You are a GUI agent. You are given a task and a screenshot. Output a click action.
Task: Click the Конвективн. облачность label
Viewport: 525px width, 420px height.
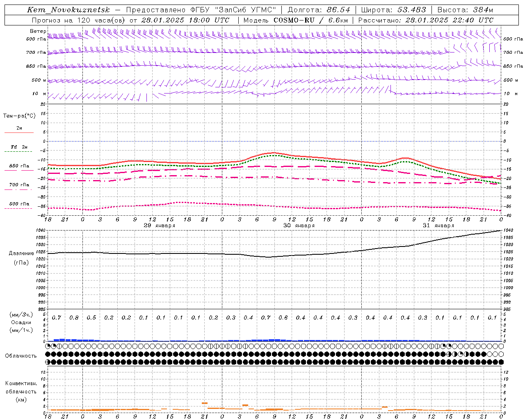coord(21,388)
